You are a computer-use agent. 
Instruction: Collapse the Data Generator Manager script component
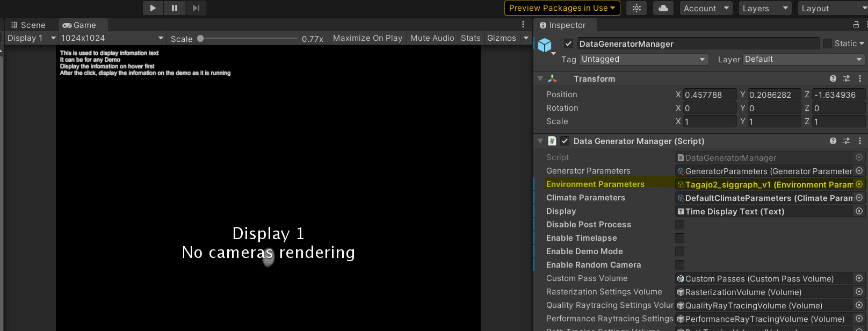[540, 141]
